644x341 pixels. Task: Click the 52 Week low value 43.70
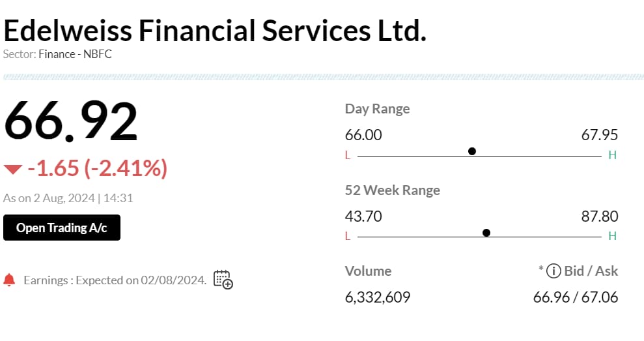363,216
